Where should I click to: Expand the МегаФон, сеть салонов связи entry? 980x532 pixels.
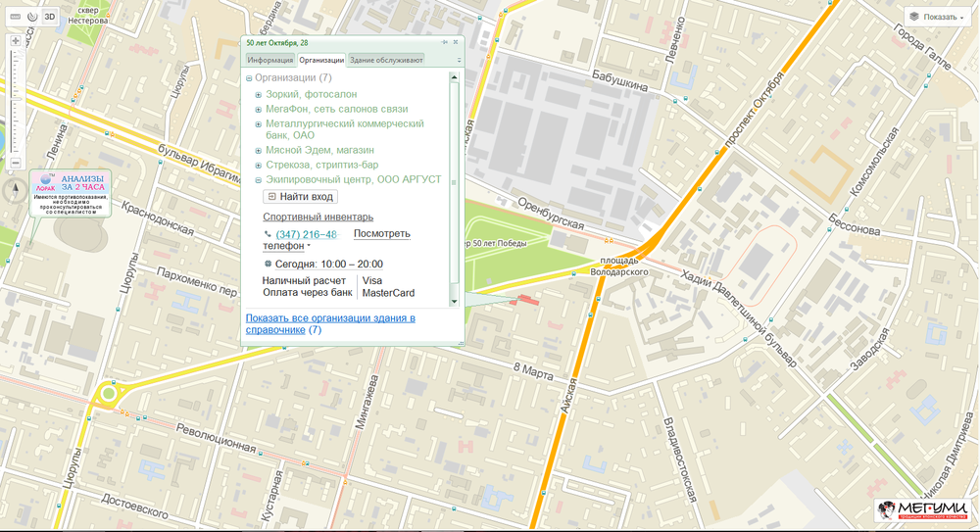tap(259, 110)
